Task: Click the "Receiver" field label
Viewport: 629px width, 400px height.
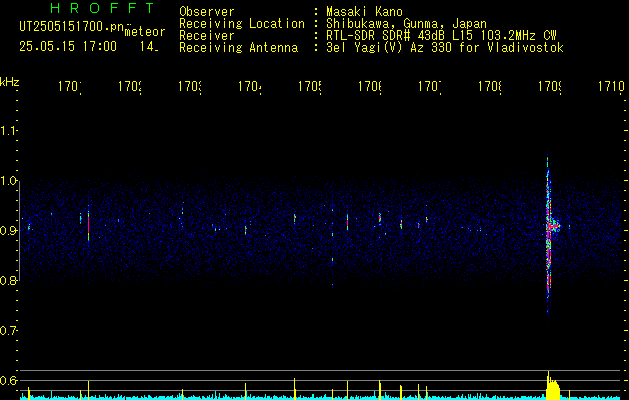Action: tap(207, 36)
